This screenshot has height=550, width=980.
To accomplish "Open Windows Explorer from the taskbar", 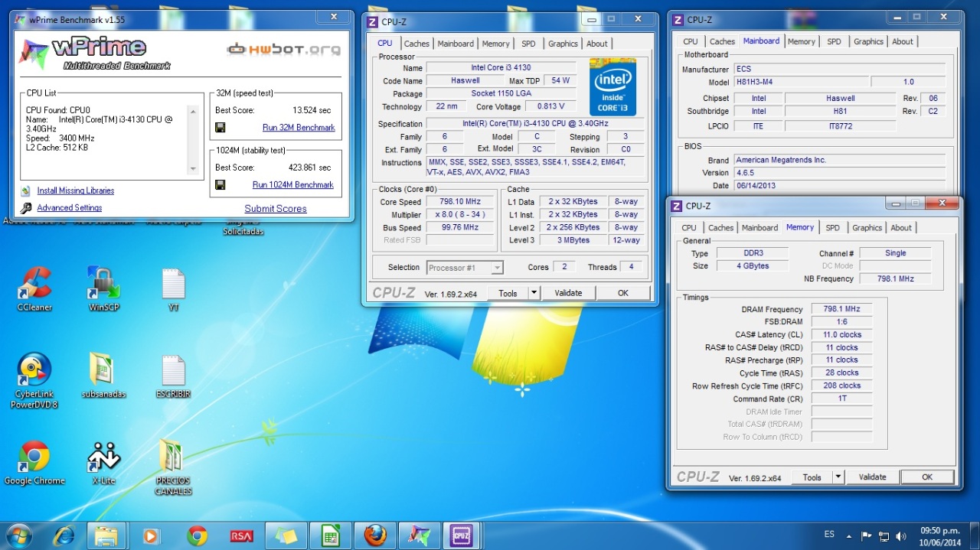I will pyautogui.click(x=106, y=535).
